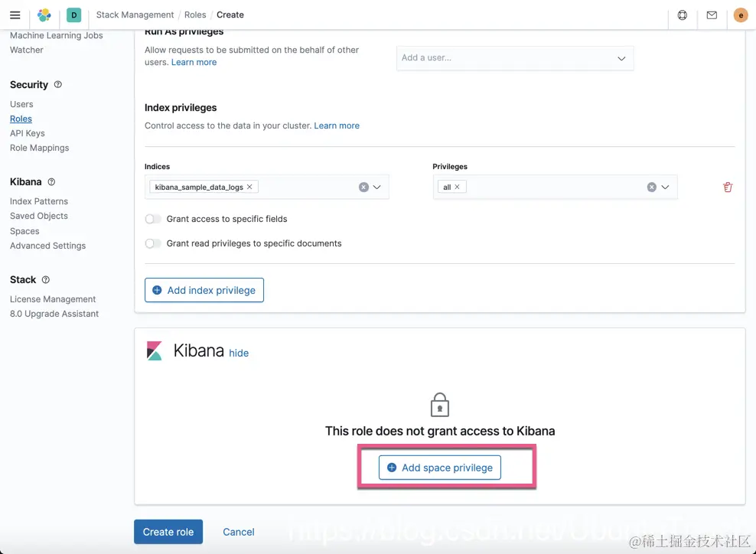Screen dimensions: 756x554
Task: Clear all selected privileges
Action: [651, 187]
